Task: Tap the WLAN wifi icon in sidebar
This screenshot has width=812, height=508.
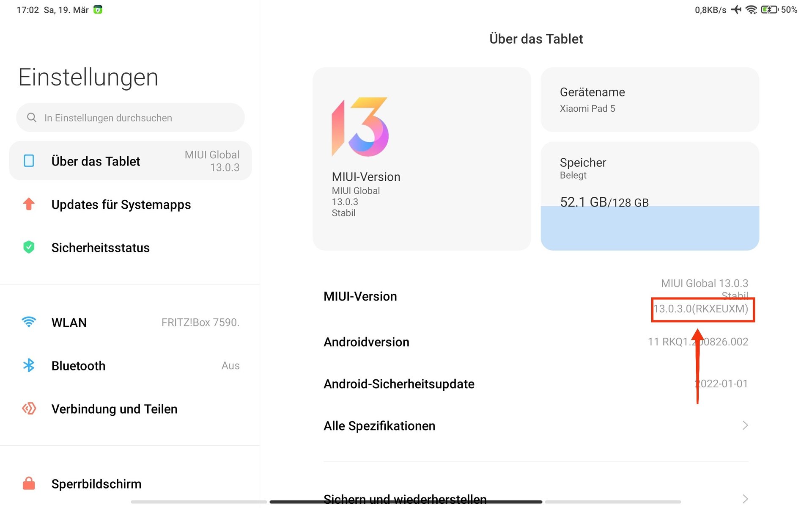Action: point(29,322)
